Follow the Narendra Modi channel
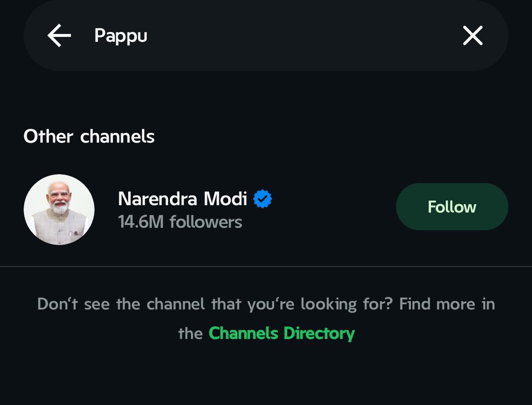Image resolution: width=532 pixels, height=405 pixels. pos(452,207)
